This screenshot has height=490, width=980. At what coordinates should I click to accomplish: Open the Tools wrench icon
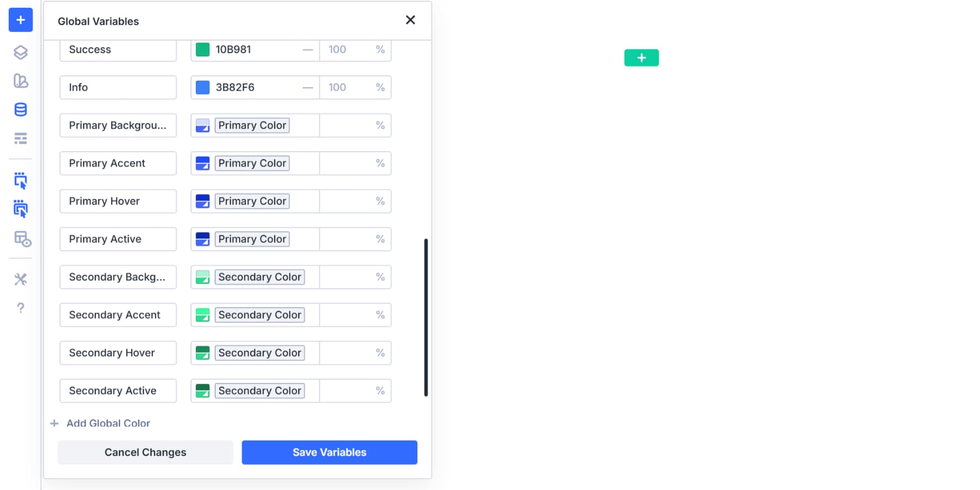[x=20, y=279]
